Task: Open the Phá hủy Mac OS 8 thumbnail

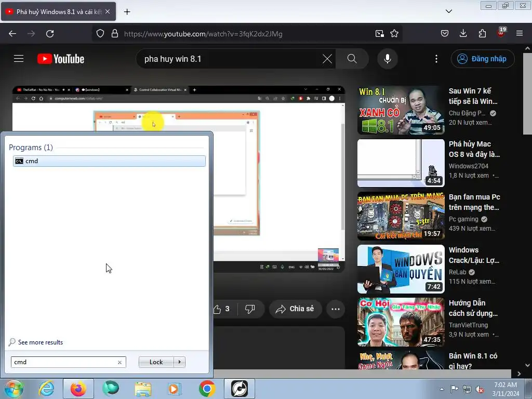Action: (401, 163)
